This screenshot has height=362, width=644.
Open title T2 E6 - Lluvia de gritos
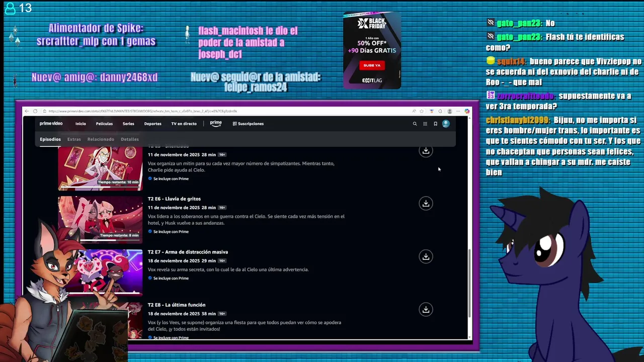point(174,199)
